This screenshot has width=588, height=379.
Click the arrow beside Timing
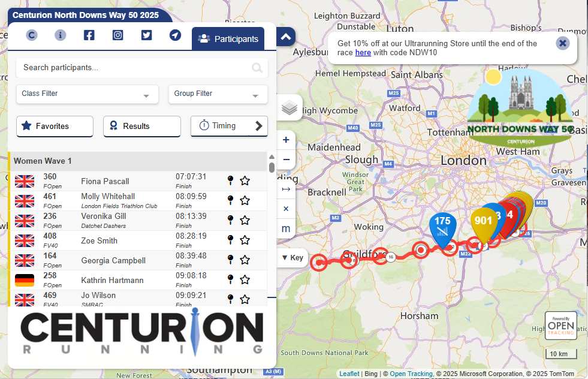[259, 126]
